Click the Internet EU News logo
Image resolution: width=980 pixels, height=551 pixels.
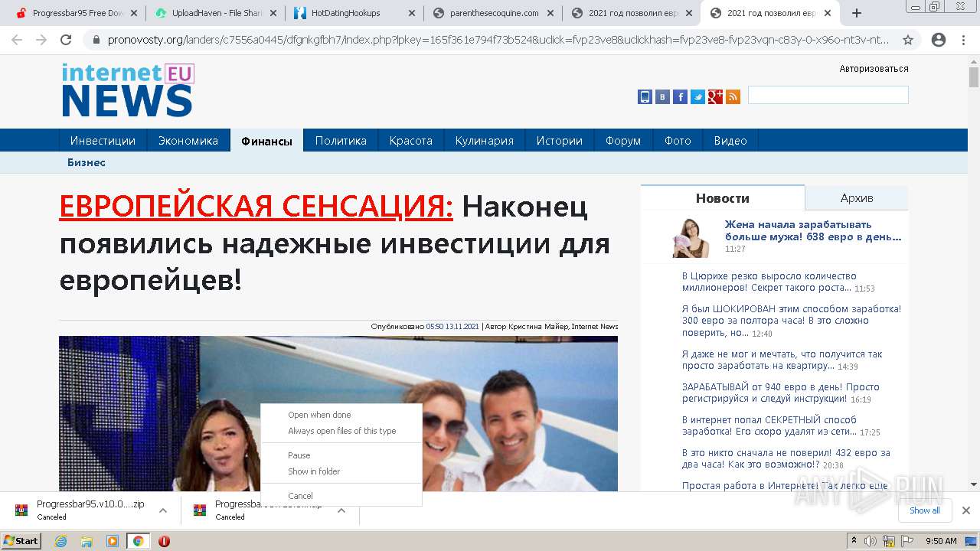128,90
